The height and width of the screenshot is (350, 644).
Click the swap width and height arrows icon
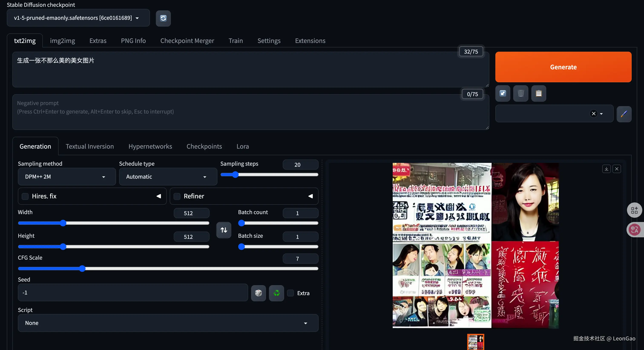[x=224, y=230]
